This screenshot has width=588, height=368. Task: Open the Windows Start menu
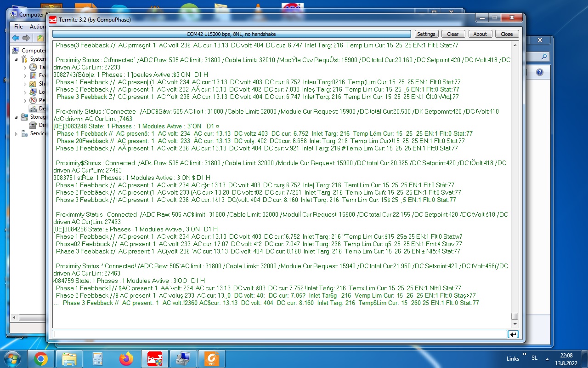pyautogui.click(x=11, y=358)
